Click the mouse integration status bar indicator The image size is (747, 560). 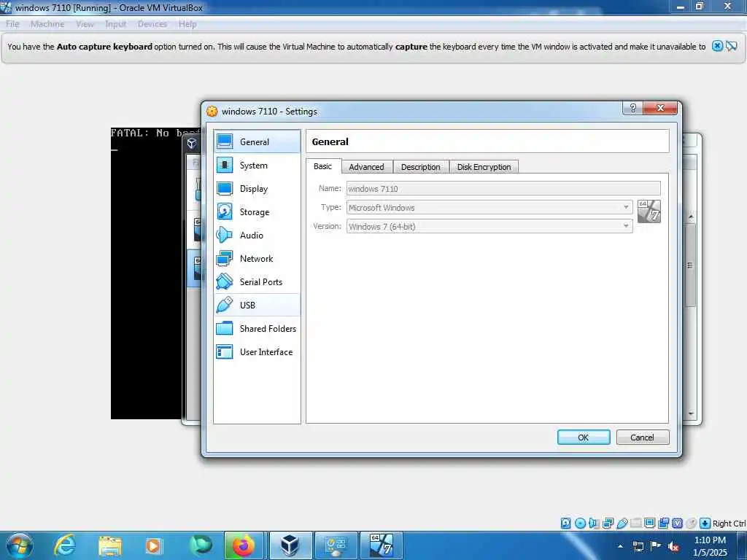692,524
